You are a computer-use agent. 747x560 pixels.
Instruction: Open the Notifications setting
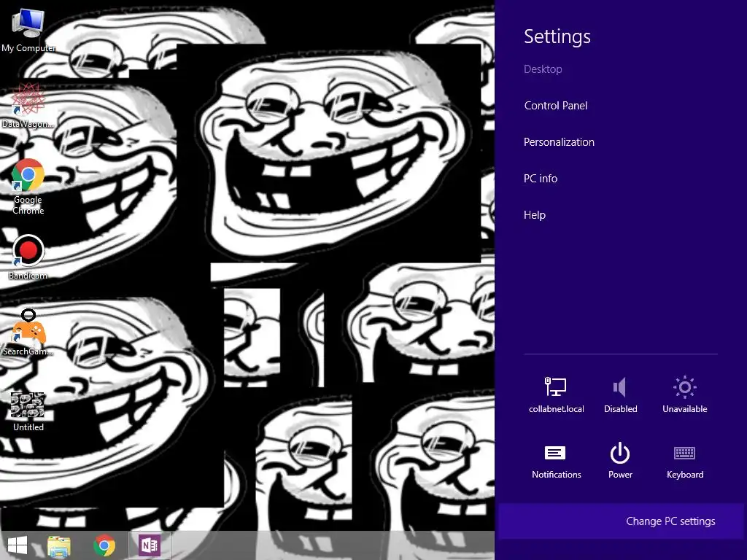coord(556,461)
